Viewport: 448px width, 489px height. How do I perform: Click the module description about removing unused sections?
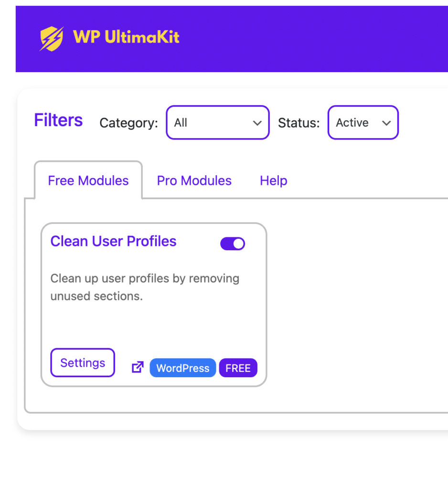coord(145,287)
